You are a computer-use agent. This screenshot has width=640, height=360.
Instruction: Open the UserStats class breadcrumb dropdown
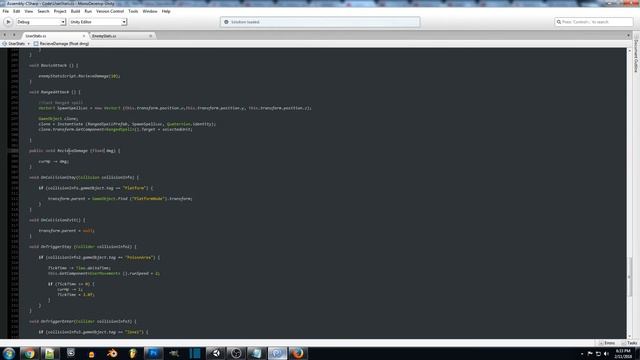tap(16, 44)
